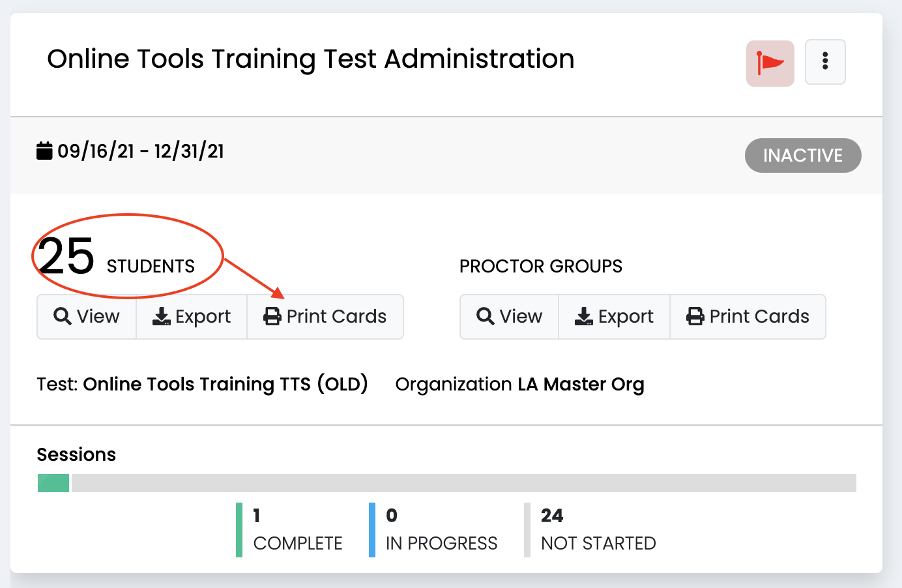This screenshot has height=588, width=902.
Task: Select the 24 NOT STARTED sessions stat
Action: [598, 529]
